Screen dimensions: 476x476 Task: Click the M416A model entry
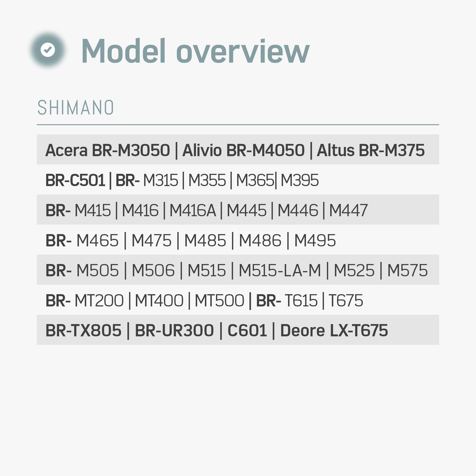[x=193, y=210]
